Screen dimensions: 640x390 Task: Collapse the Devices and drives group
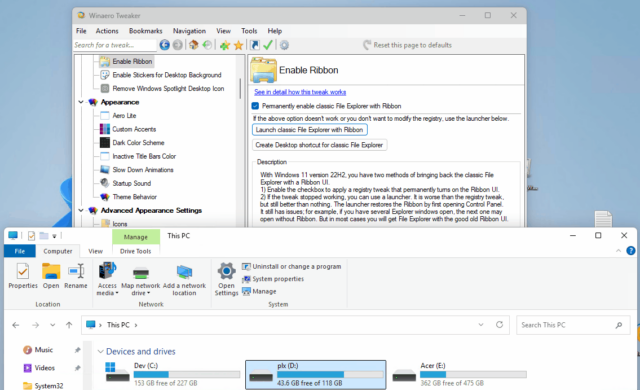coord(100,351)
